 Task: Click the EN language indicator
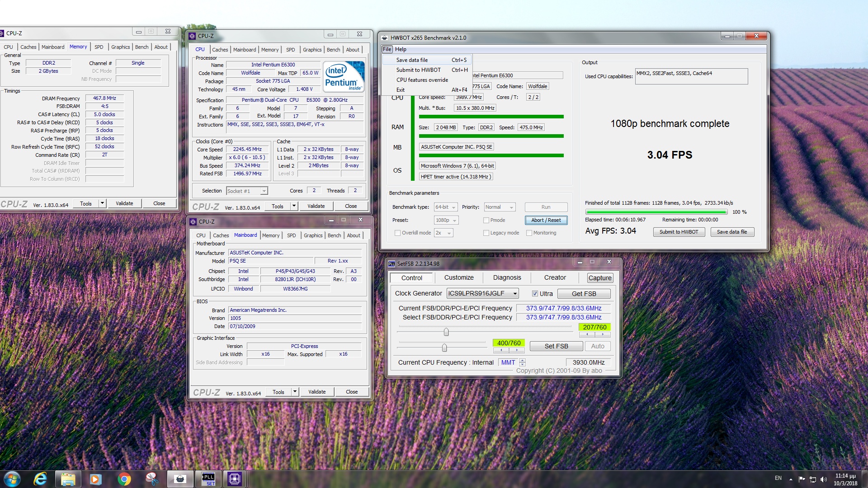[x=778, y=478]
